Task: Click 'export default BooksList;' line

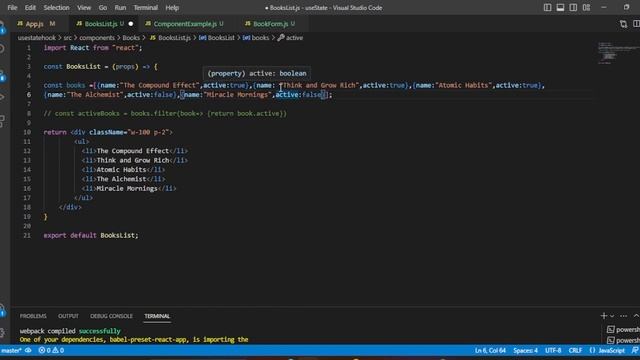Action: tap(91, 235)
